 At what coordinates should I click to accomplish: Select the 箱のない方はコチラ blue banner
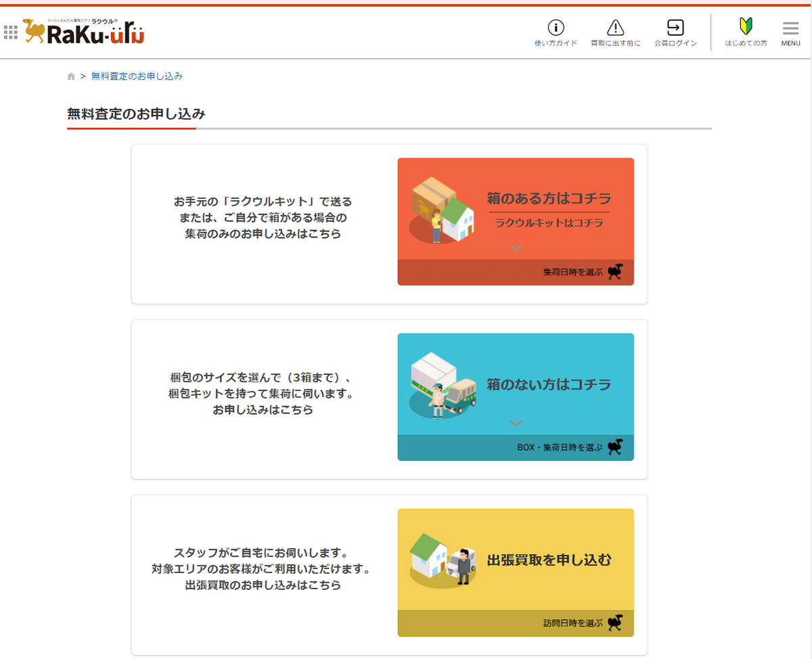(x=549, y=385)
